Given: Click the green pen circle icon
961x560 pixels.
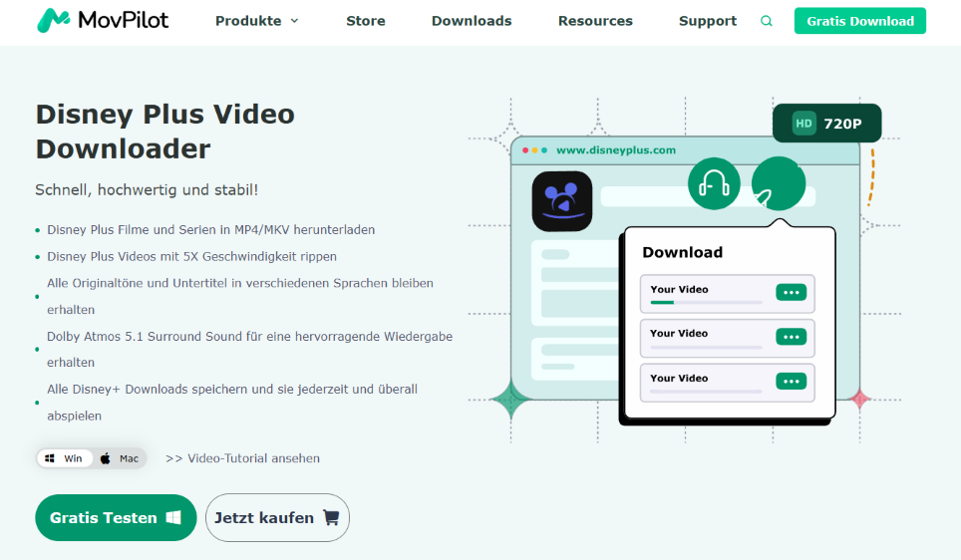Looking at the screenshot, I should [779, 183].
